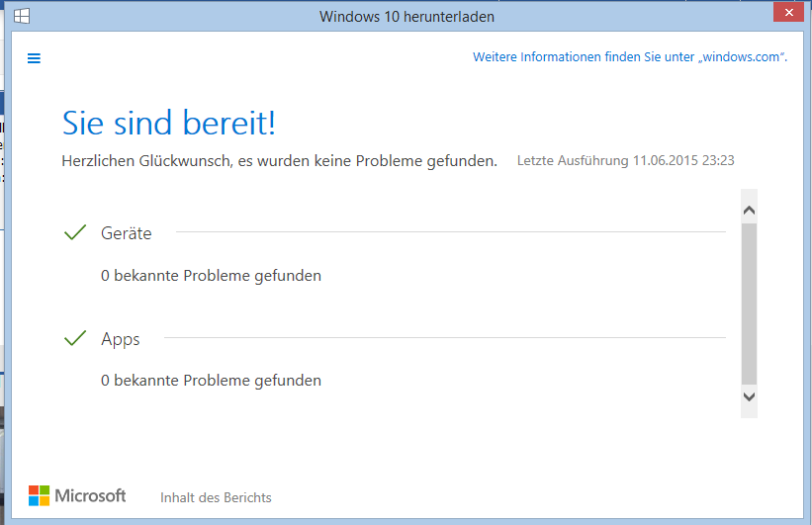This screenshot has height=525, width=812.
Task: Click the green checkmark beside Geräte
Action: point(75,232)
